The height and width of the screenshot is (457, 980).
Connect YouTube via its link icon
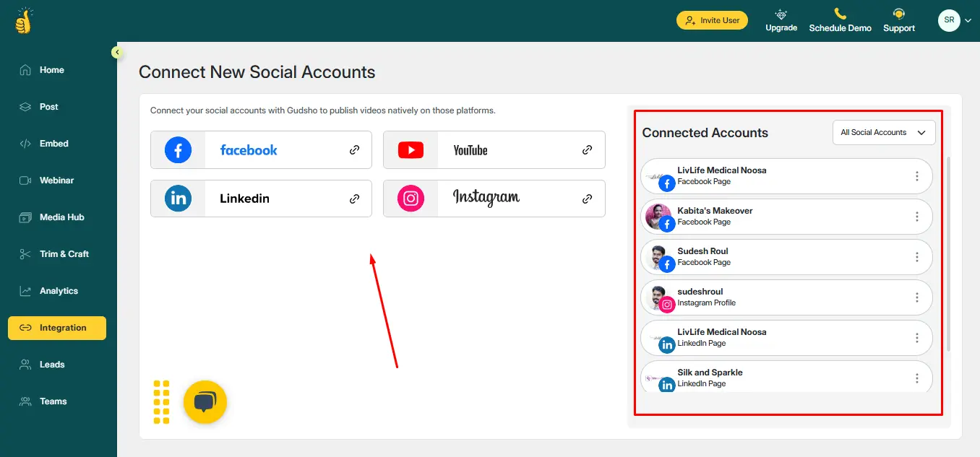(587, 150)
